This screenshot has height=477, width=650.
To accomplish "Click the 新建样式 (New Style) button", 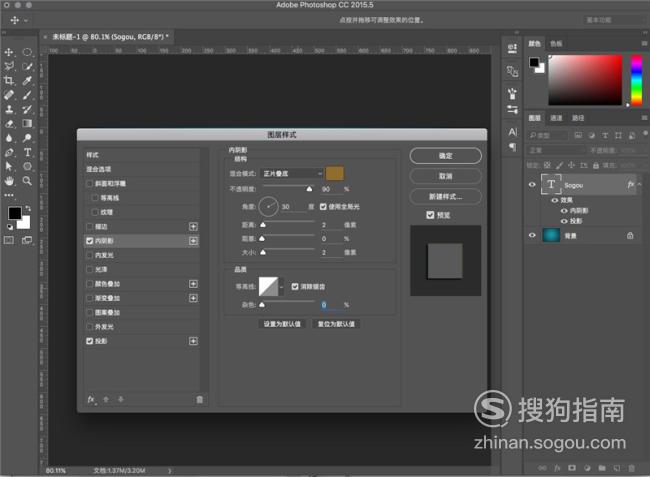I will (x=446, y=196).
